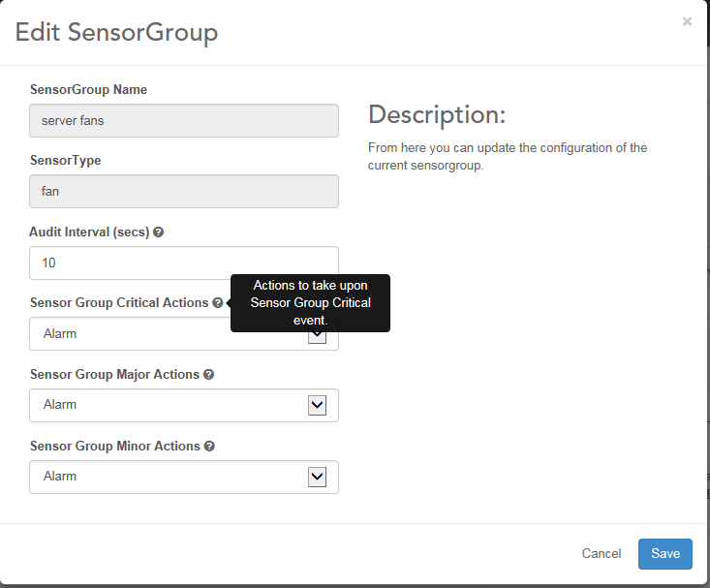Click the SensorGroup Name field
The image size is (710, 588).
pos(184,121)
